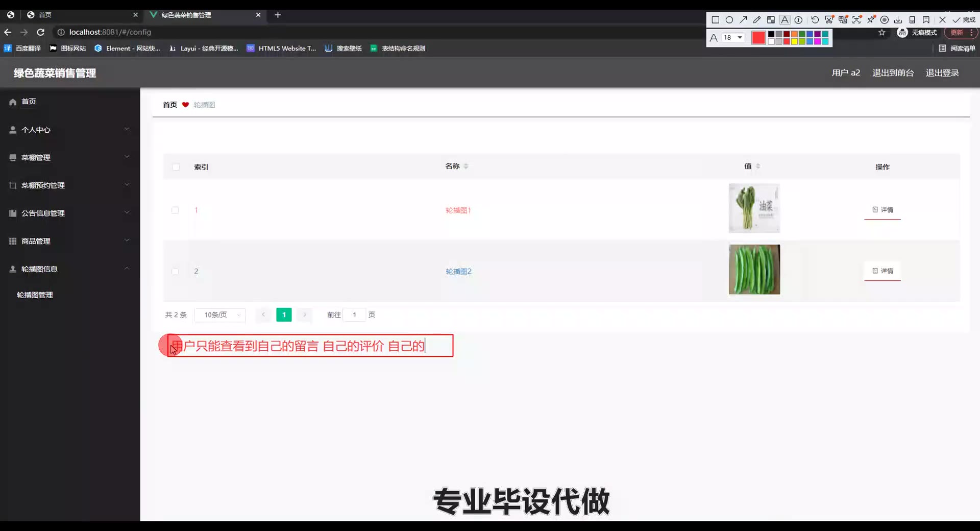Expand the 商品管理 sidebar menu
The height and width of the screenshot is (531, 980).
coord(70,241)
